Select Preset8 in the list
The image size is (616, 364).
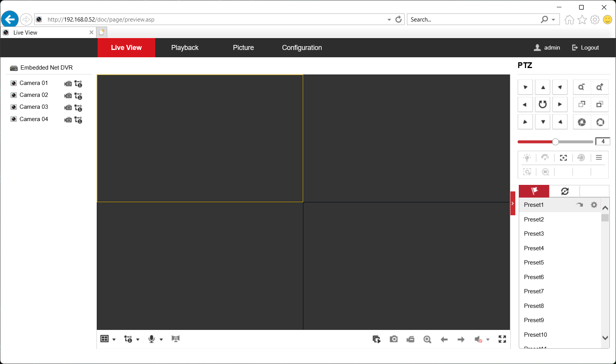(560, 306)
